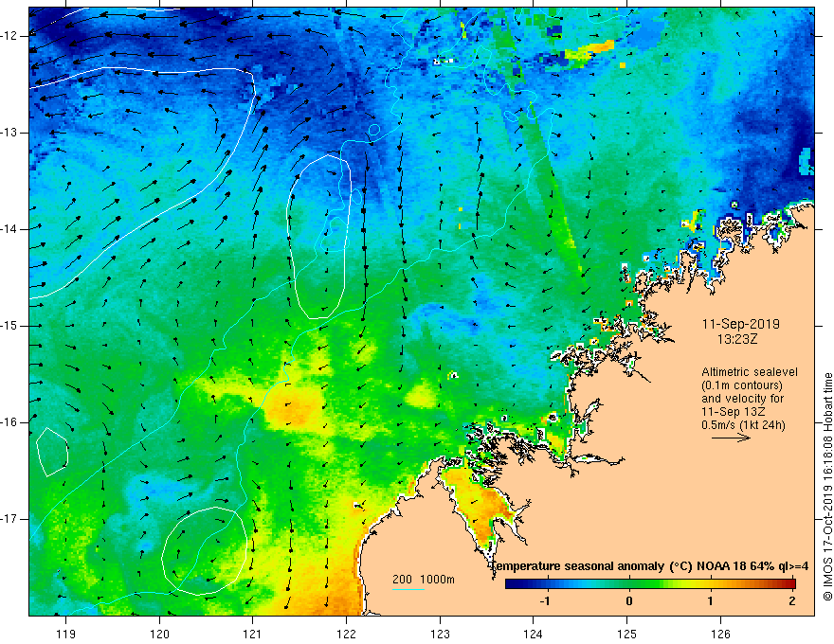834x644 pixels.
Task: Click colorbar tick label "1"
Action: point(710,601)
